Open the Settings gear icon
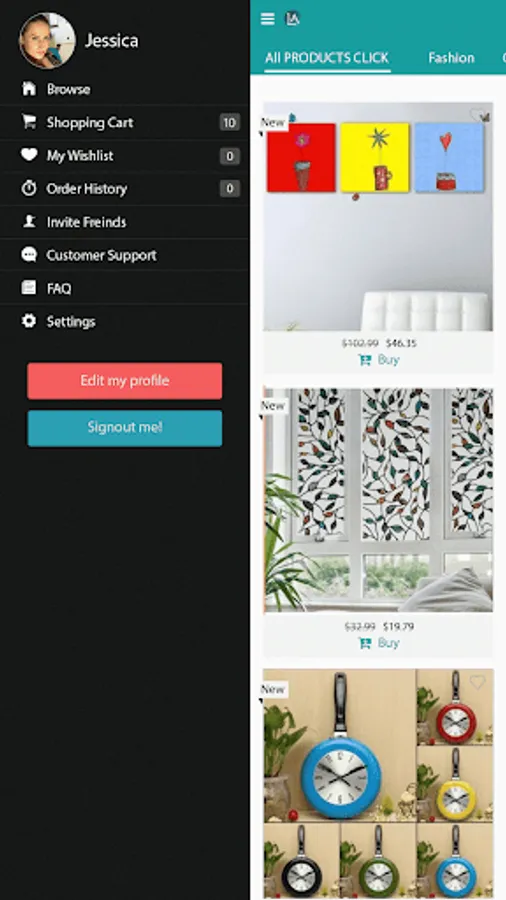Viewport: 506px width, 900px height. [x=29, y=321]
